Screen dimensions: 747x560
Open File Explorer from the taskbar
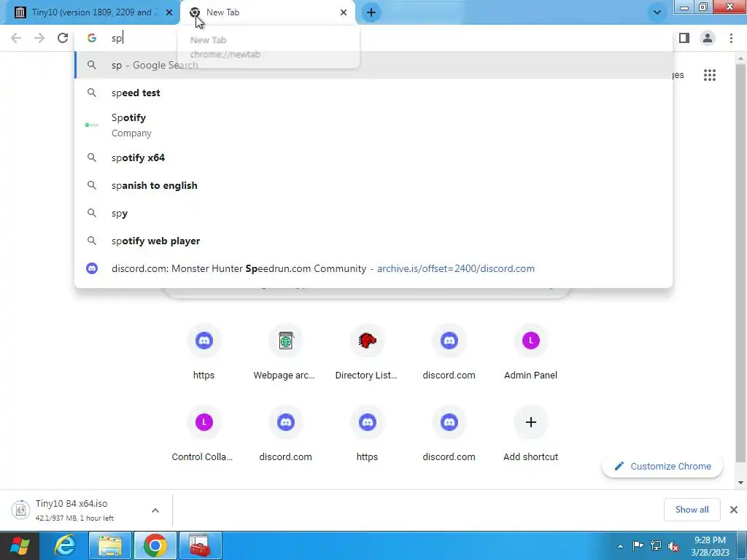click(x=110, y=545)
